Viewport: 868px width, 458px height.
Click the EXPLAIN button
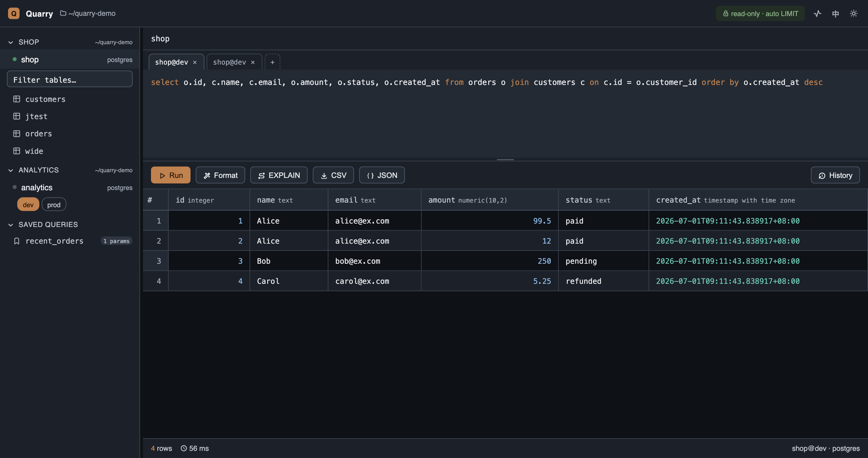tap(279, 175)
